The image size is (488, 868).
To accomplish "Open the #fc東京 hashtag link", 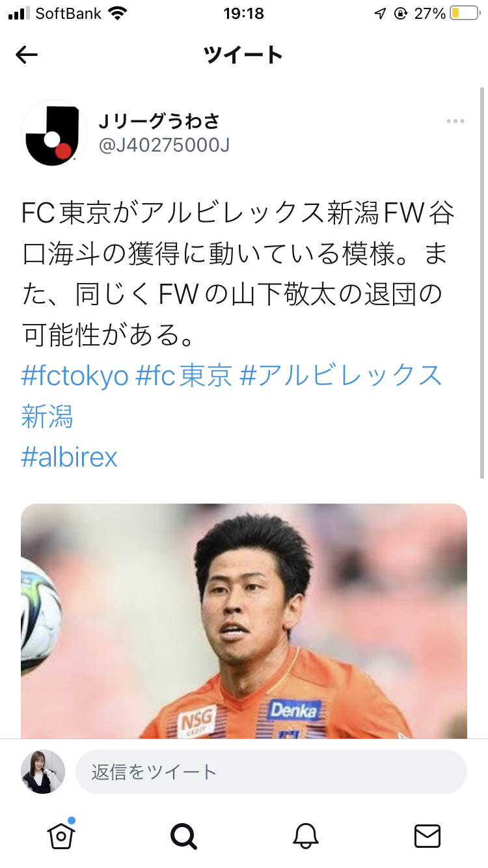I will tap(183, 377).
